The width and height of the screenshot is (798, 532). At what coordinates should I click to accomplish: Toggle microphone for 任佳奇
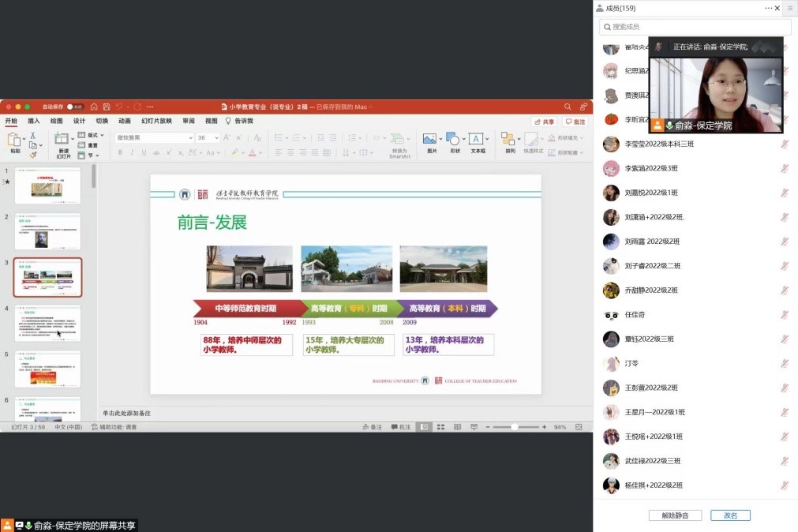784,315
